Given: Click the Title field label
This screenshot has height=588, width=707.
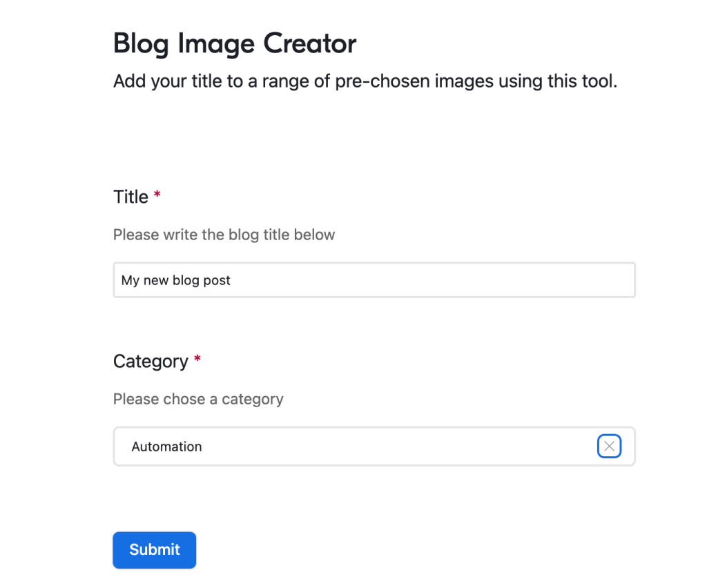Looking at the screenshot, I should 130,197.
